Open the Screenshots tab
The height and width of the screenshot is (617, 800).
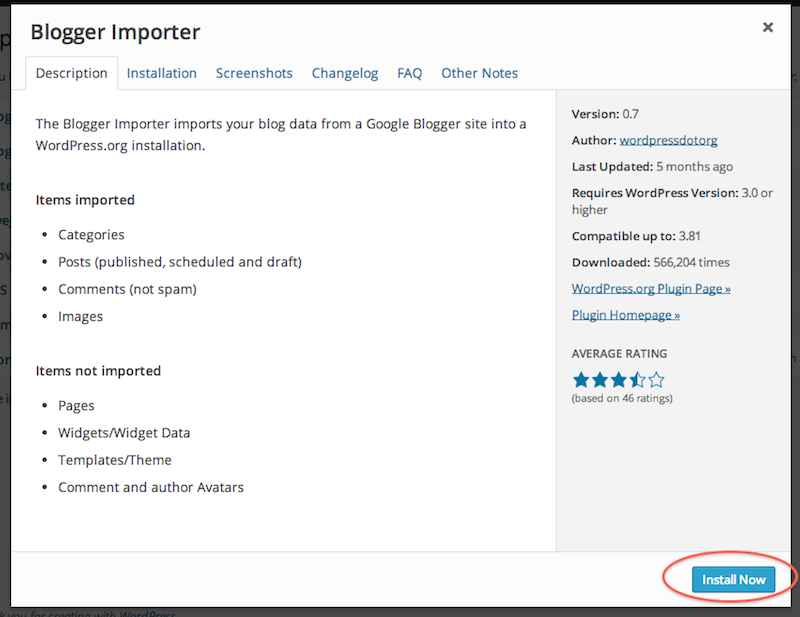[x=254, y=73]
